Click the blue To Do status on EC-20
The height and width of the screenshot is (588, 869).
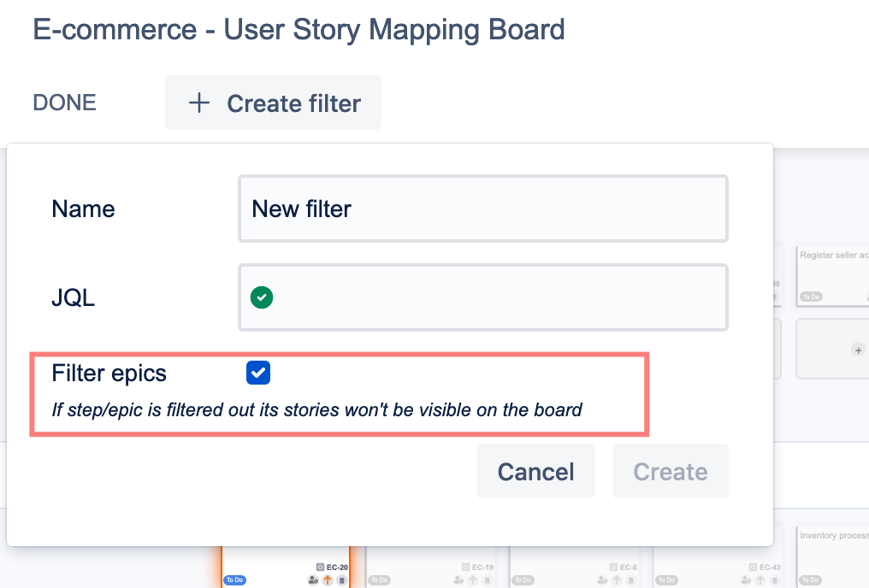pyautogui.click(x=234, y=580)
